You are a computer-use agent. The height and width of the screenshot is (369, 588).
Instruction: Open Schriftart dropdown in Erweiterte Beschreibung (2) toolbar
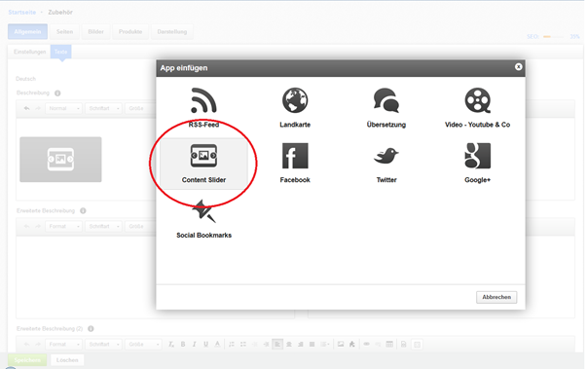(x=103, y=345)
